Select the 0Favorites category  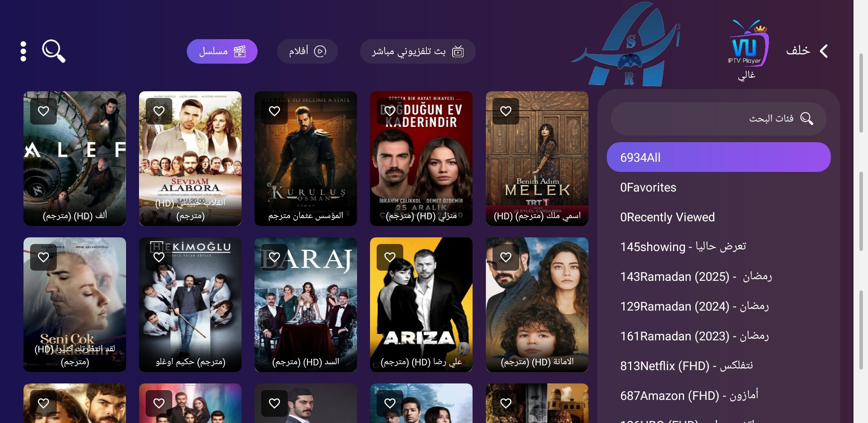718,187
